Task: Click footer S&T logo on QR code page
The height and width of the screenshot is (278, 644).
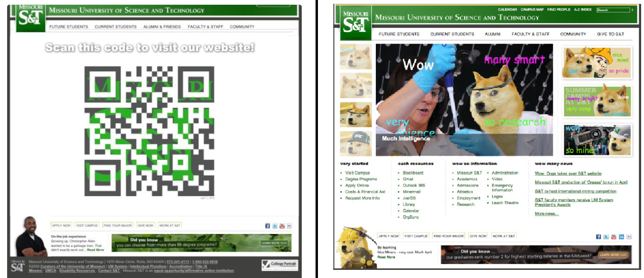Action: click(18, 266)
